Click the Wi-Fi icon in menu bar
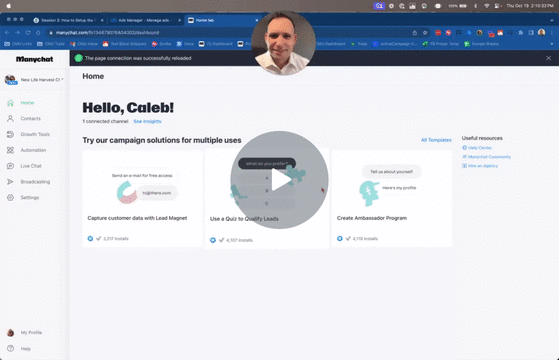 pos(487,6)
